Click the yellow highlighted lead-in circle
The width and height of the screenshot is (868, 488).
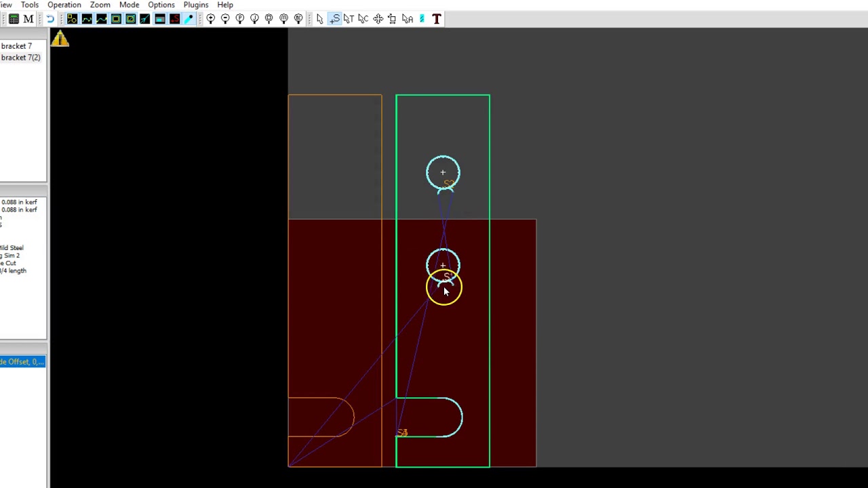coord(444,287)
